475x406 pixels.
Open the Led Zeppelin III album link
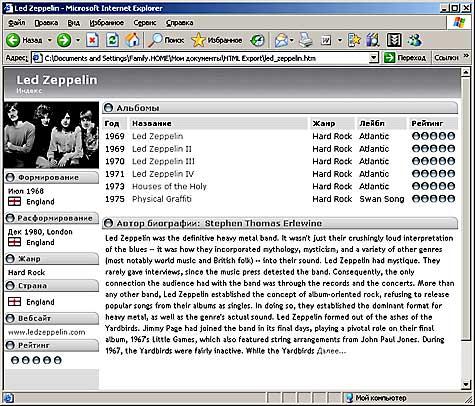coord(163,161)
